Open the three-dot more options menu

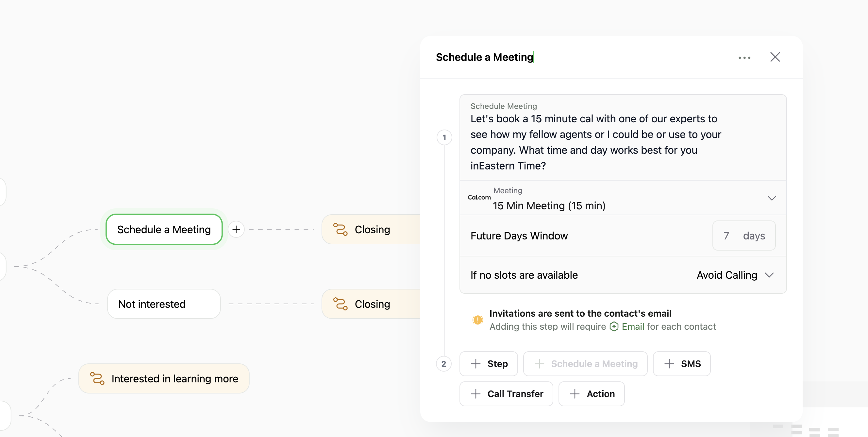click(x=744, y=58)
